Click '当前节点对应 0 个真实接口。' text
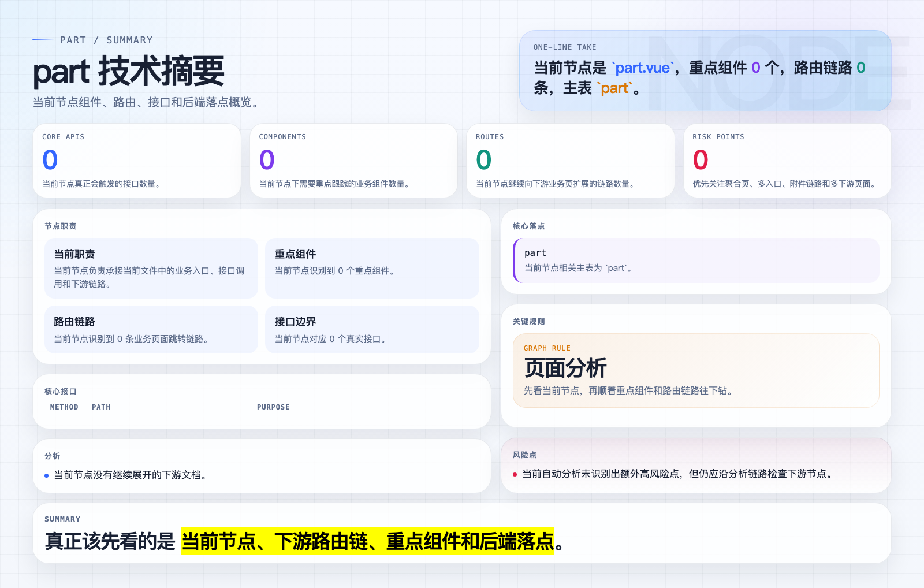This screenshot has height=588, width=924. (331, 339)
